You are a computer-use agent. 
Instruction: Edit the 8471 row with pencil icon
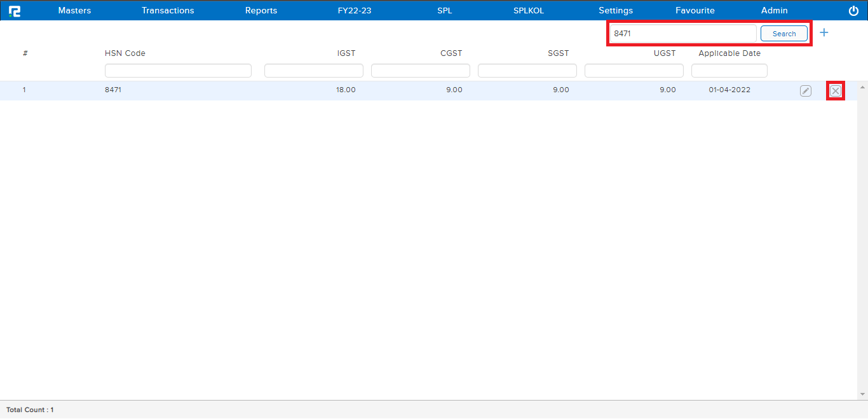(x=805, y=91)
